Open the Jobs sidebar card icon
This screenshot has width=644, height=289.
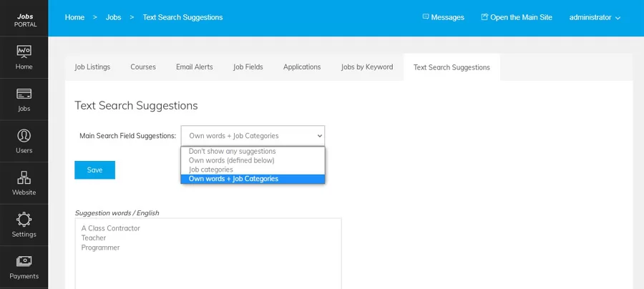pyautogui.click(x=24, y=94)
